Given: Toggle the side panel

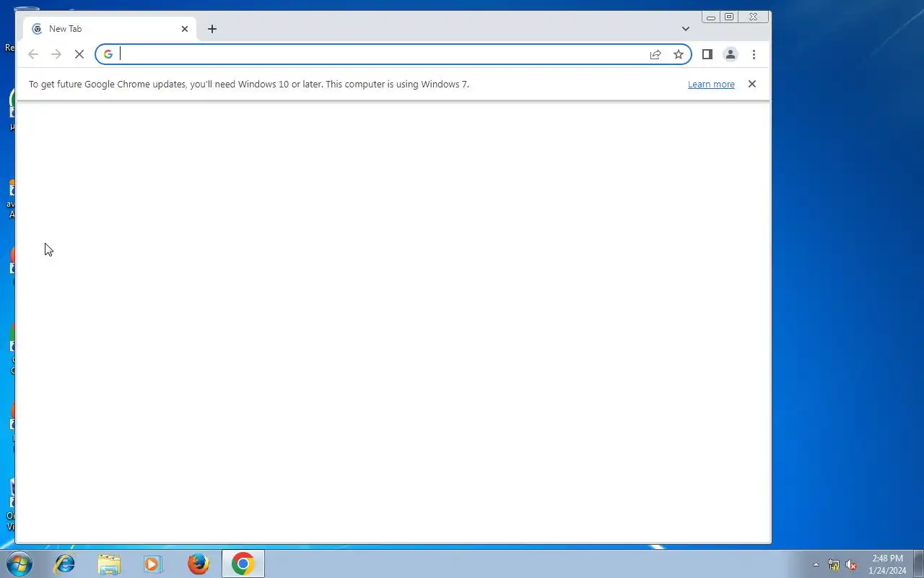Looking at the screenshot, I should tap(707, 54).
